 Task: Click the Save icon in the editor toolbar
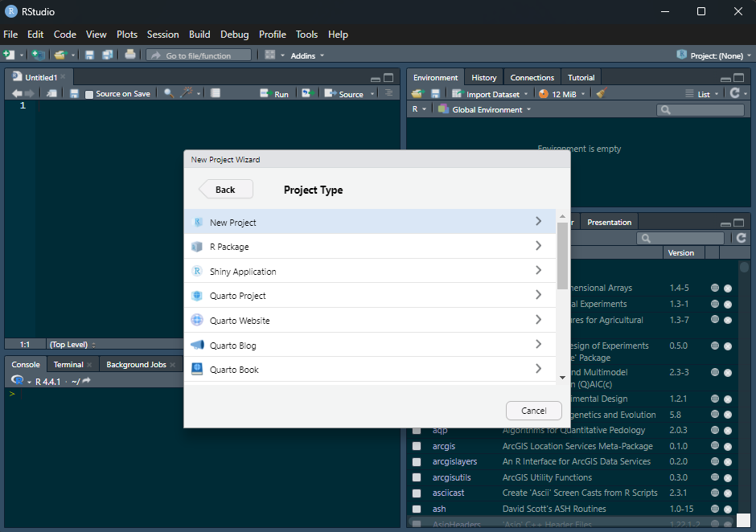74,94
